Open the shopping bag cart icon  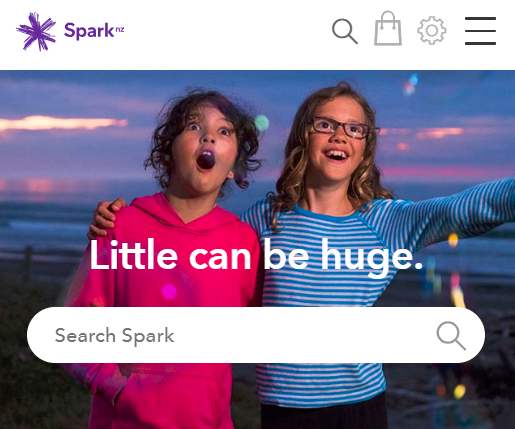point(388,28)
